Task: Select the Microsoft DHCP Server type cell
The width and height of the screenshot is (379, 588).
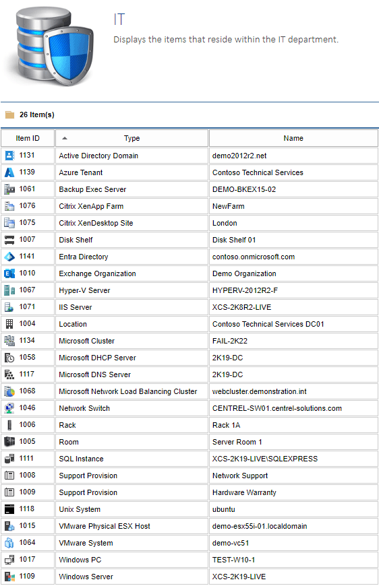Action: point(132,358)
